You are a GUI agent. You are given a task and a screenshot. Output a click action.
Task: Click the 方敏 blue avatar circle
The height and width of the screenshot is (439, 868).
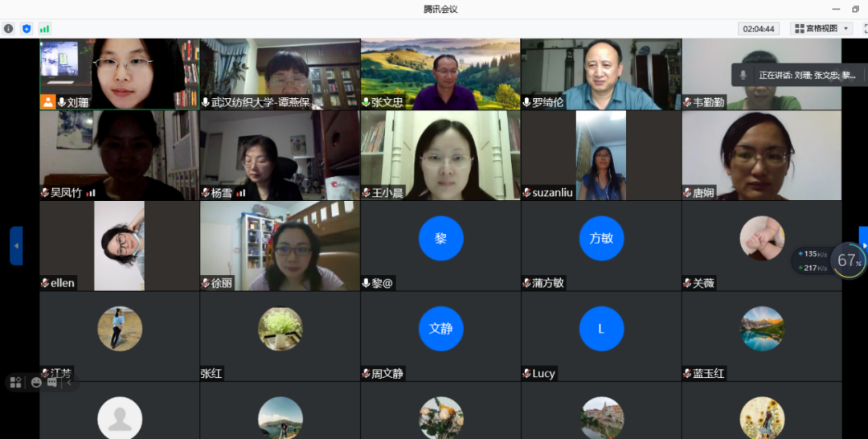tap(601, 238)
